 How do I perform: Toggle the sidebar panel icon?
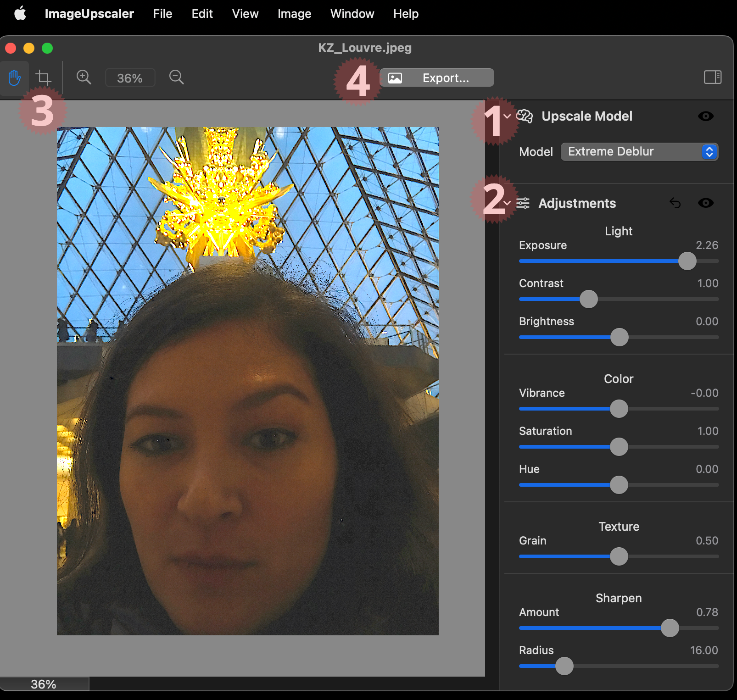click(713, 77)
